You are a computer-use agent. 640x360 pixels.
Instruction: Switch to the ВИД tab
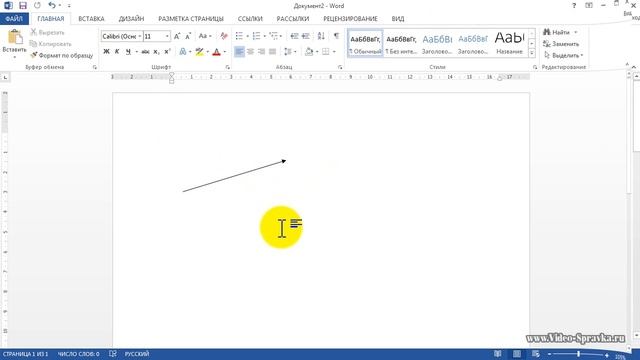(x=398, y=19)
